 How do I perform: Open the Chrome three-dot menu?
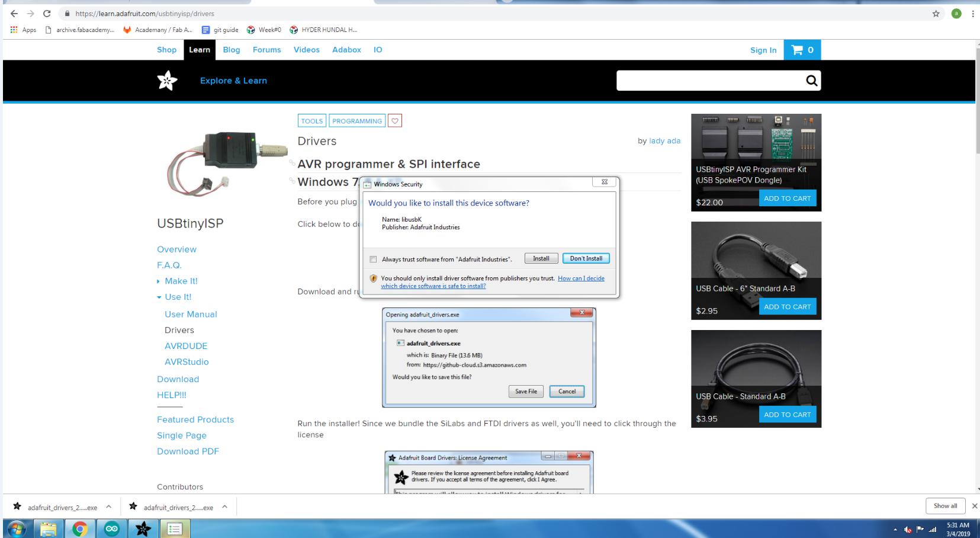[973, 14]
